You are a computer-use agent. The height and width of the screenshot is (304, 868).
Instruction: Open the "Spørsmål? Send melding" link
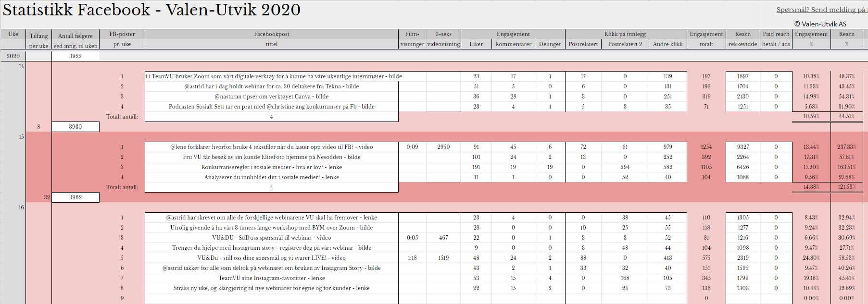821,10
